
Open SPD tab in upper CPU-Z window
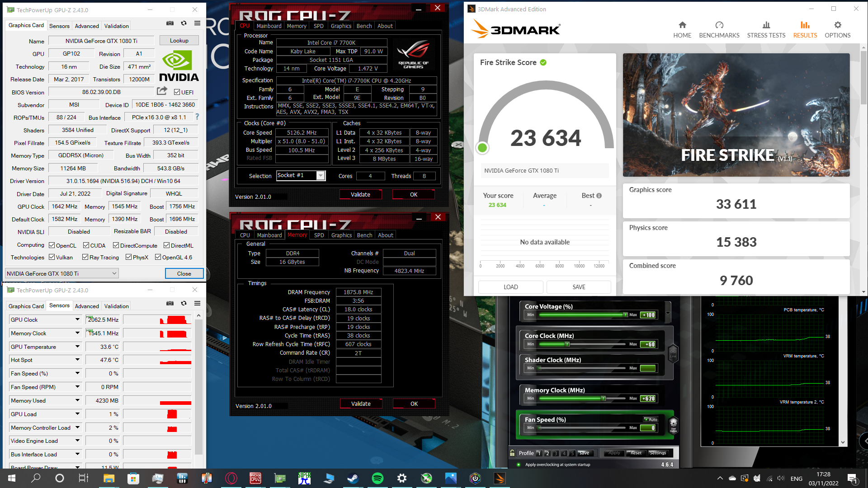(319, 26)
